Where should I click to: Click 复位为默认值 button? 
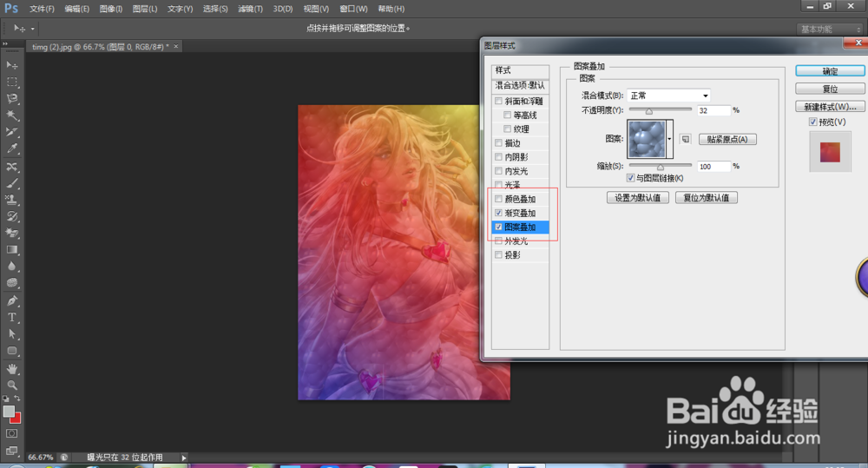707,198
